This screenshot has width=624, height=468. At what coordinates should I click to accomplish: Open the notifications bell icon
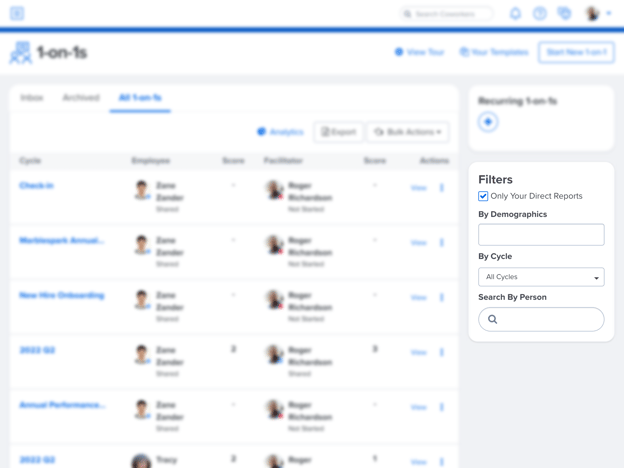pyautogui.click(x=515, y=14)
